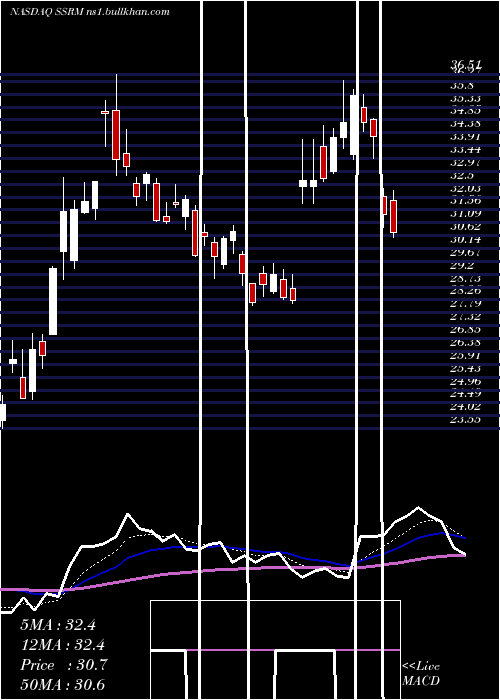The image size is (500, 700).
Task: Select the 35.33 price axis label
Action: coord(465,98)
